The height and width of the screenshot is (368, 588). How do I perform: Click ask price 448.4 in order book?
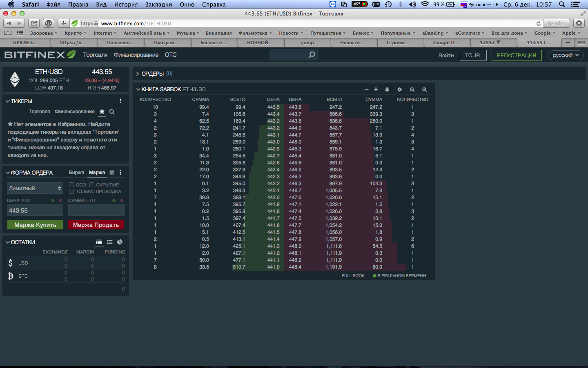coord(295,267)
